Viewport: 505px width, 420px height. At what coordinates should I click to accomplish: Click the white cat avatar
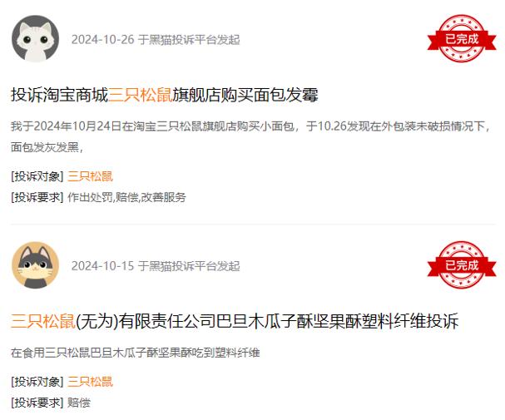tap(36, 38)
